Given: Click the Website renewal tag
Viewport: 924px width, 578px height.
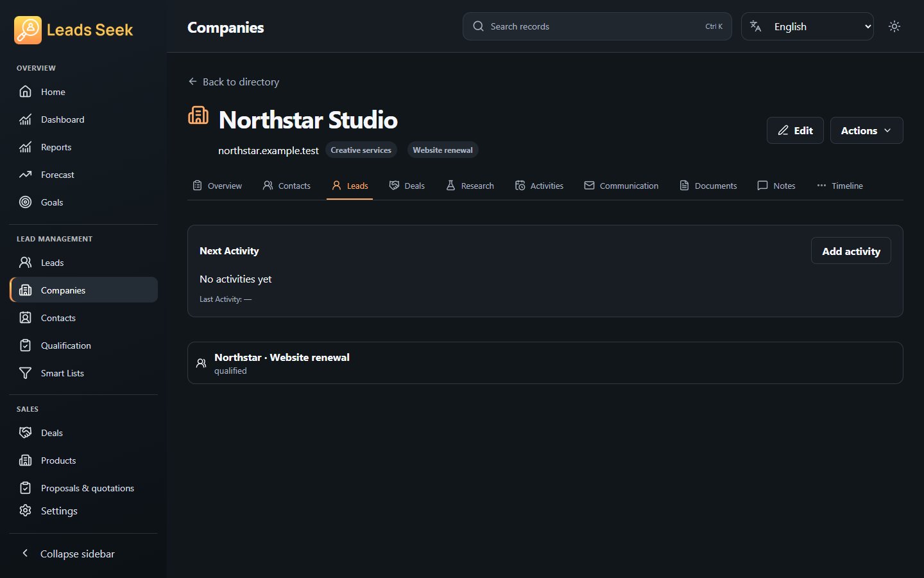Looking at the screenshot, I should (x=443, y=150).
